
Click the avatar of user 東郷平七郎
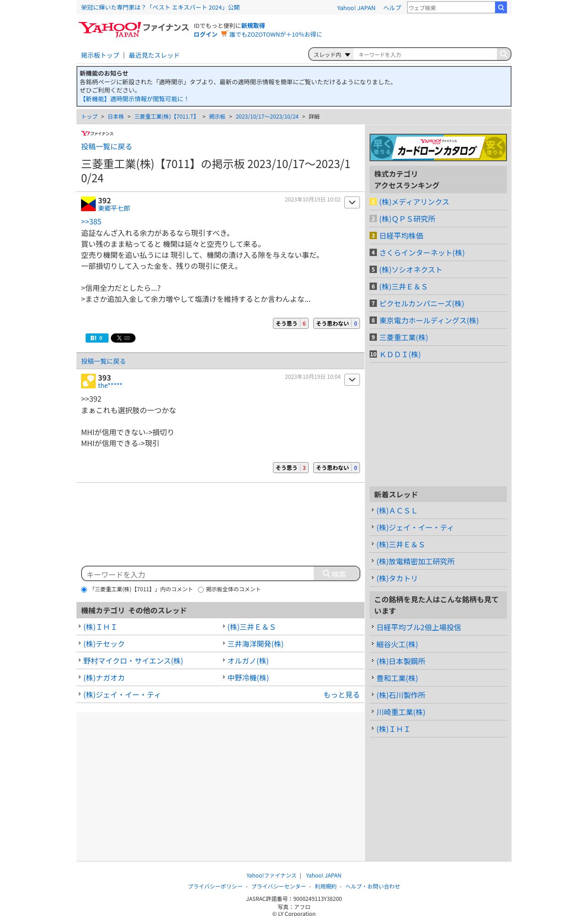coord(88,204)
